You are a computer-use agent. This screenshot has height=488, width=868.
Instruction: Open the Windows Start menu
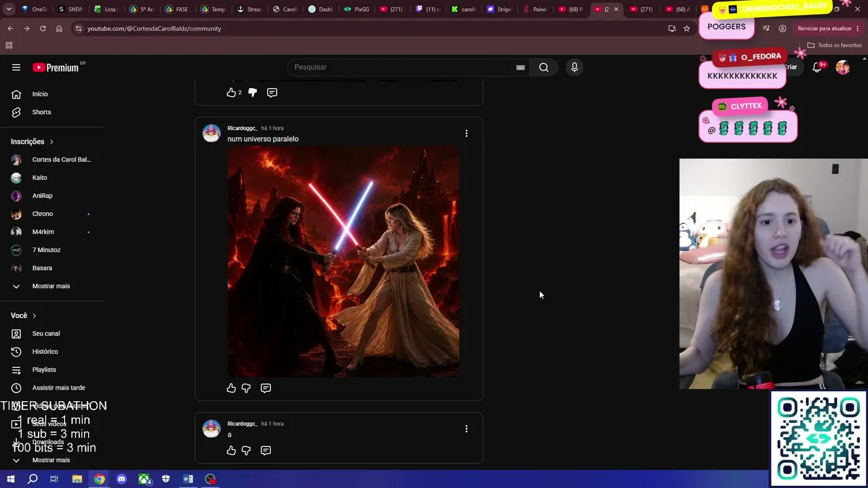tap(11, 479)
